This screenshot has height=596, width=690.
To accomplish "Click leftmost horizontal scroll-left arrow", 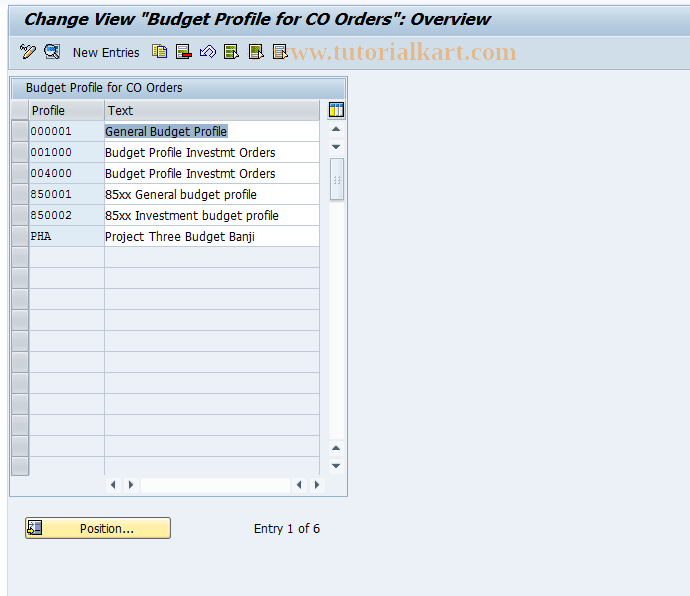I will [x=113, y=485].
